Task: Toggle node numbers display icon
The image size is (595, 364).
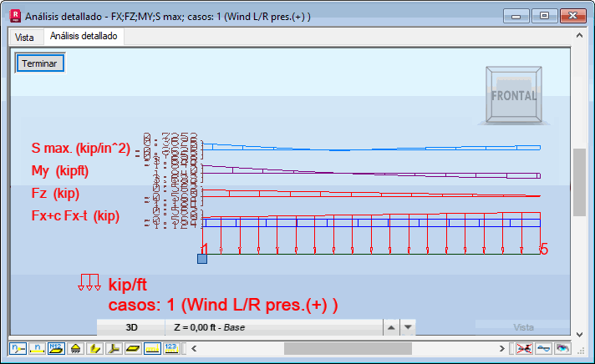Action: pos(18,348)
